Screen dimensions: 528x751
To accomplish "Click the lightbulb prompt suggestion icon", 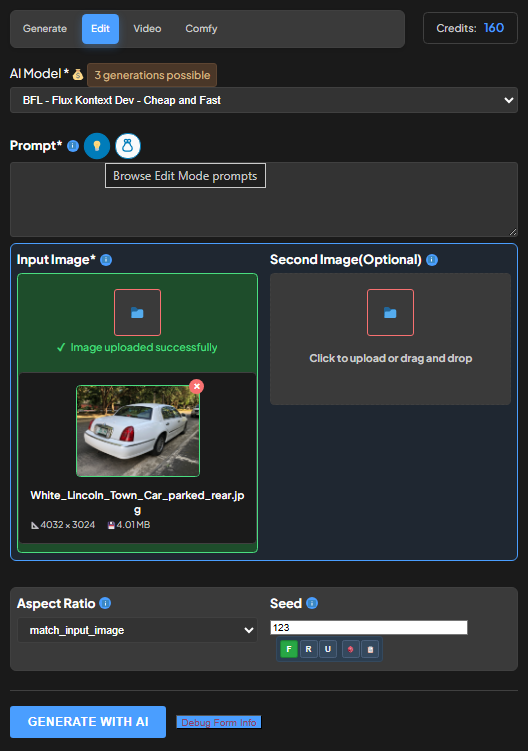I will (97, 146).
